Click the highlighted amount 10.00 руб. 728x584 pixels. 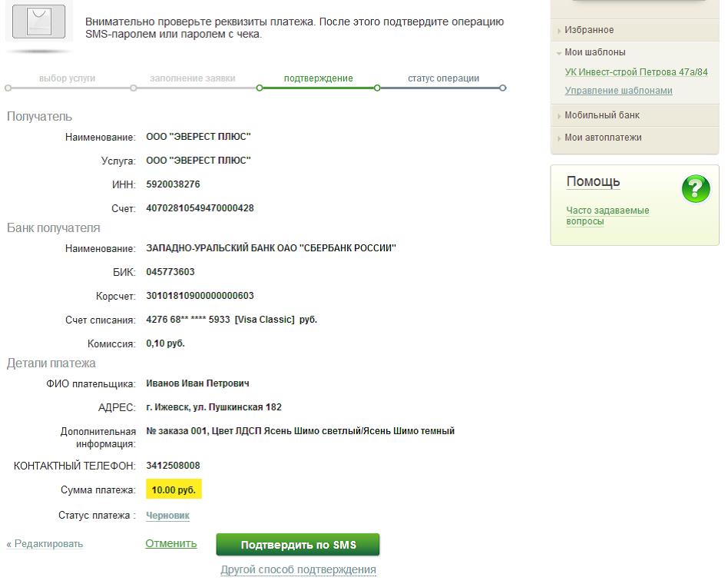tap(174, 489)
